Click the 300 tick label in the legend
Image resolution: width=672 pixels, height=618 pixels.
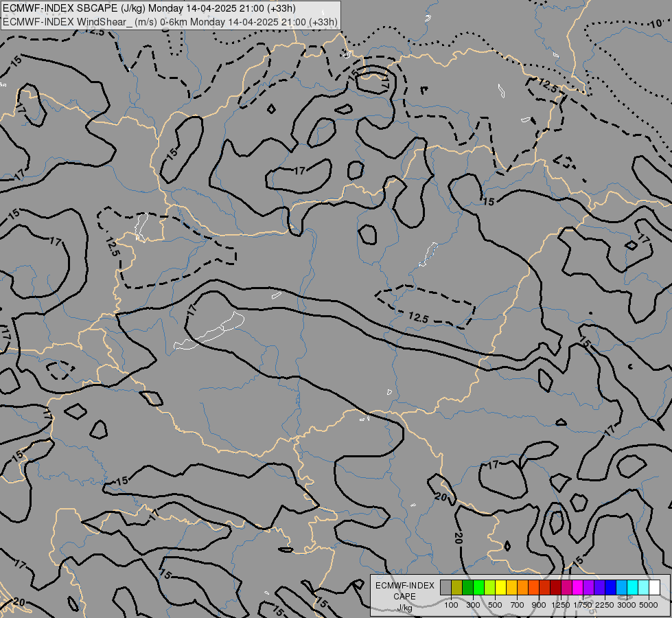click(473, 605)
